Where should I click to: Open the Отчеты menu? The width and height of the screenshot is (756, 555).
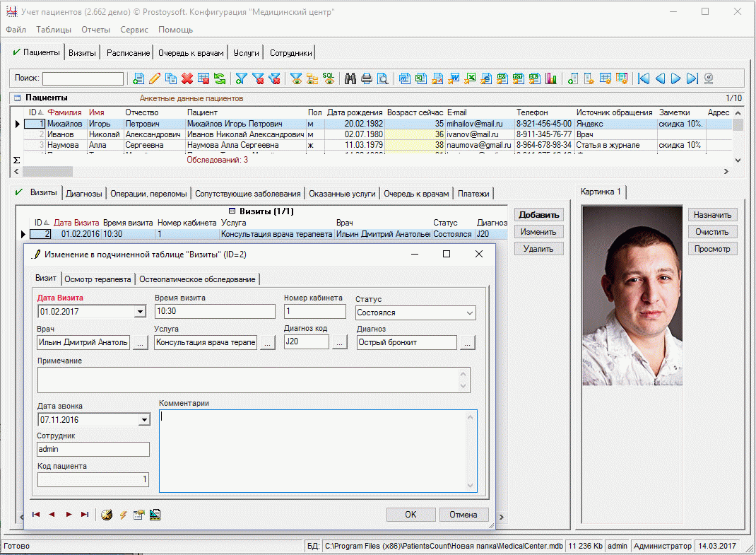(95, 30)
